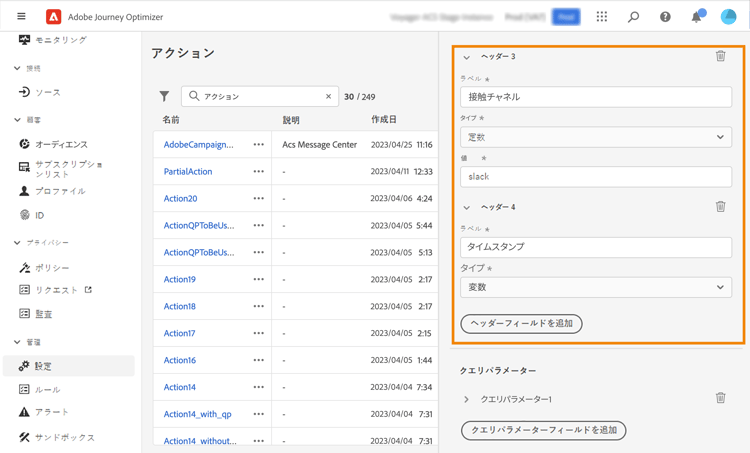Delete ヘッダー 3 with trash icon
Viewport: 750px width, 453px height.
coord(720,56)
